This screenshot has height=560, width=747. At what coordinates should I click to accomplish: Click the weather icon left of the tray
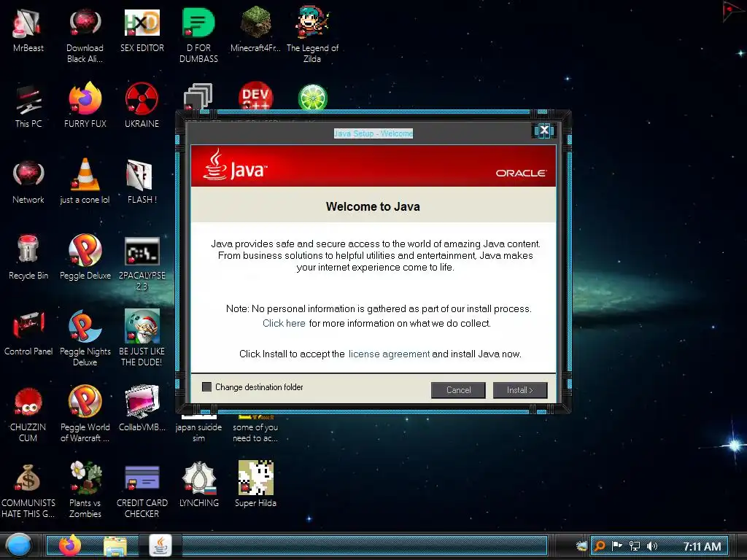(581, 546)
